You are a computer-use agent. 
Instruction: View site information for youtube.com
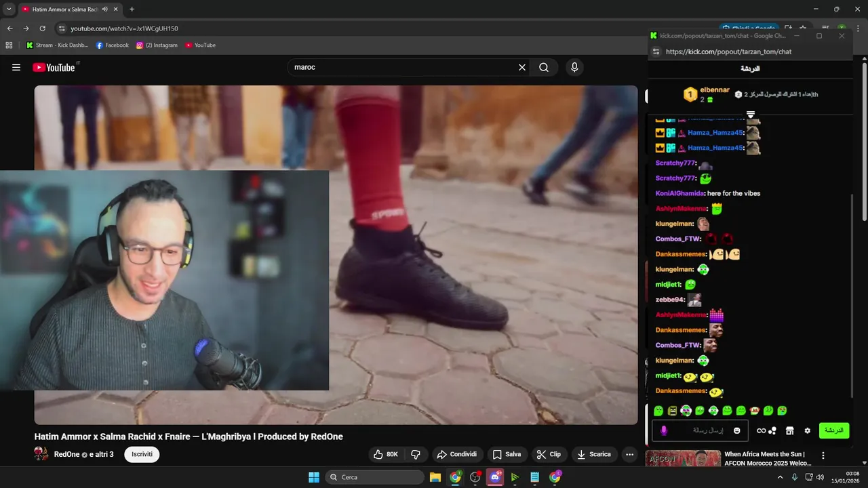click(x=62, y=28)
